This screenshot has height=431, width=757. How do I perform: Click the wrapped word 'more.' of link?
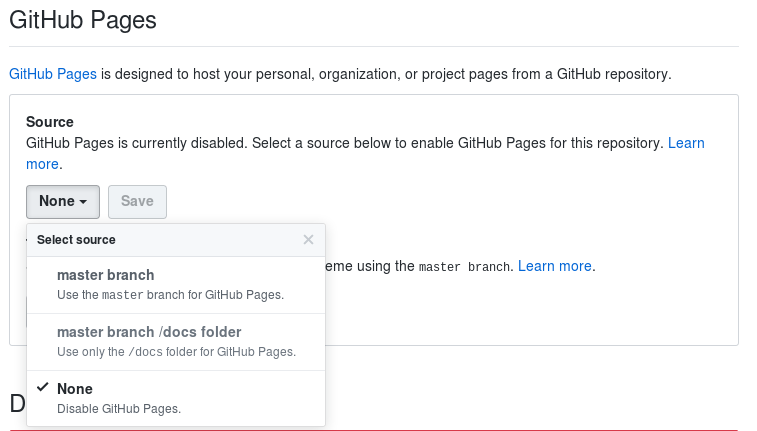[x=43, y=164]
